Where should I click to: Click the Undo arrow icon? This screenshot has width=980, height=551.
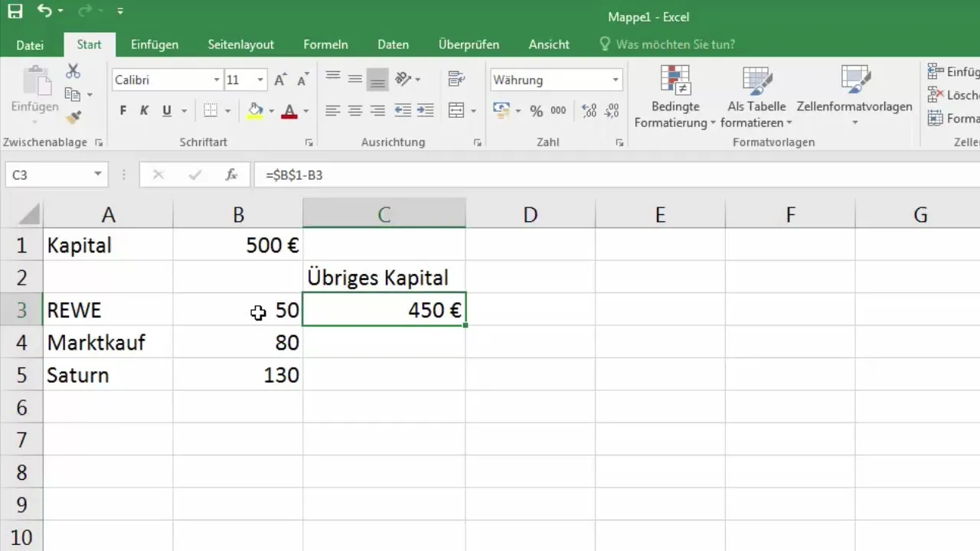click(x=44, y=11)
